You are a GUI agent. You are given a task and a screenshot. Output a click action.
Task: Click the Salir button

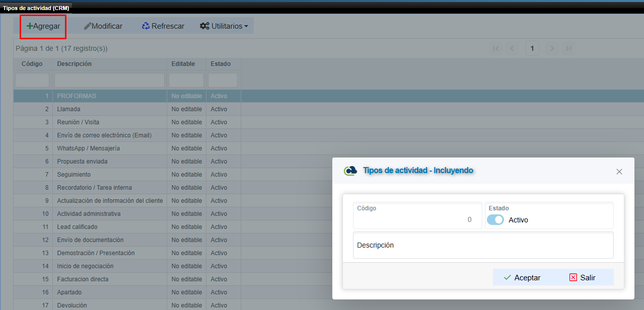(x=583, y=277)
